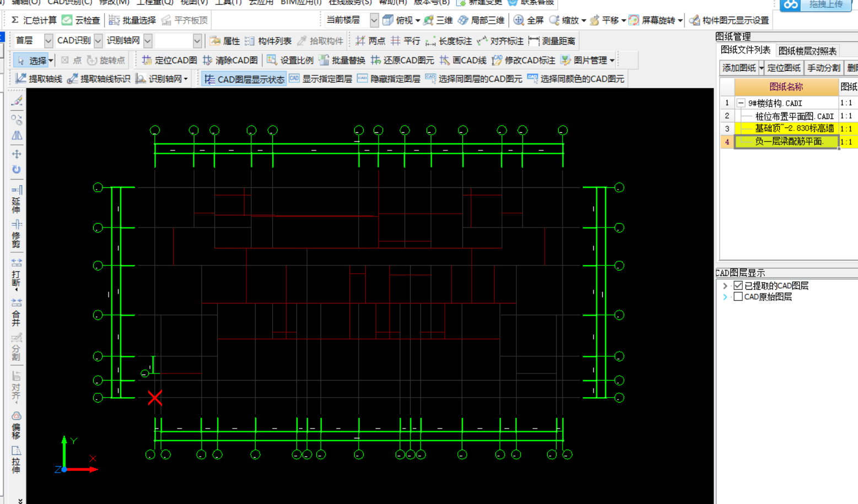Click 提取轴线标识 tool

point(99,79)
